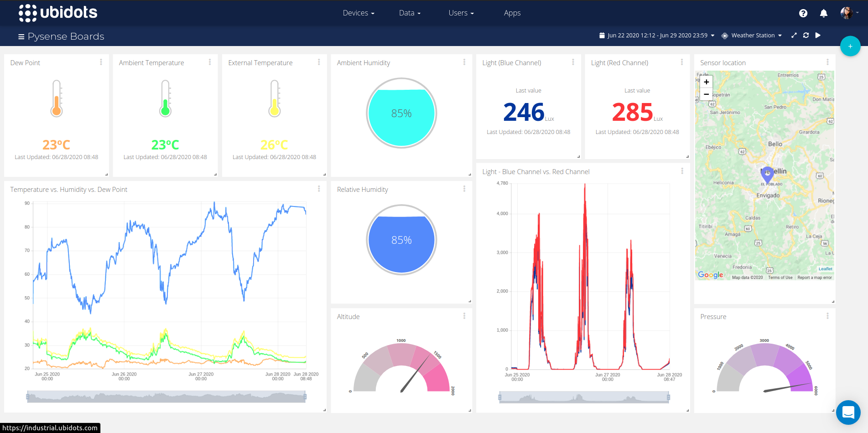Click the Temperature chart range navigator
This screenshot has height=433, width=868.
[166, 397]
